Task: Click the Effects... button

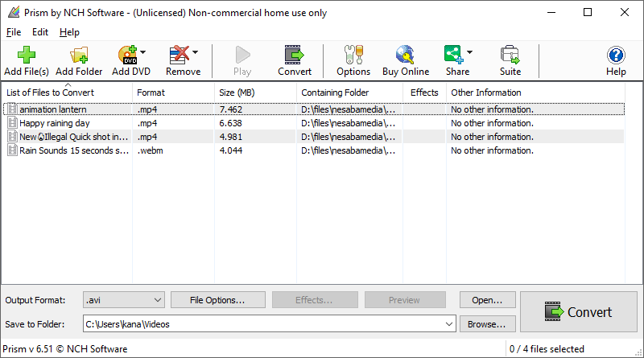Action: pos(315,300)
